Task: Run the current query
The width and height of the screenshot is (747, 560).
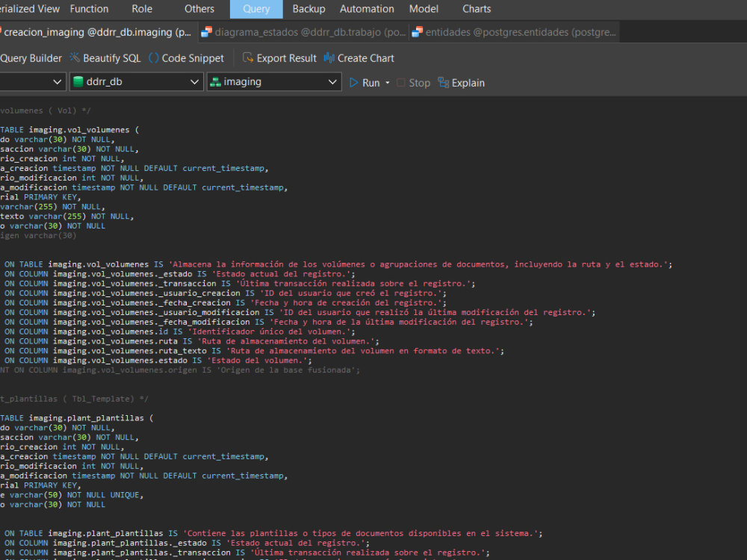Action: (365, 83)
